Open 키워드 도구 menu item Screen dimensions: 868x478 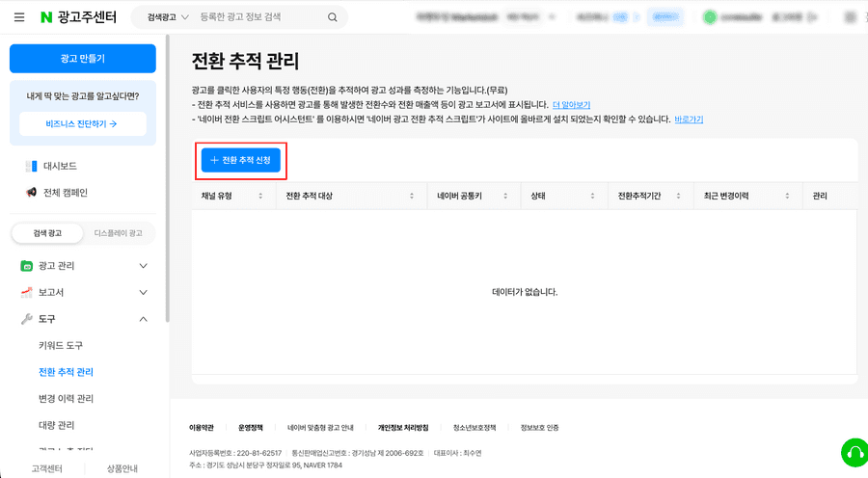click(61, 346)
